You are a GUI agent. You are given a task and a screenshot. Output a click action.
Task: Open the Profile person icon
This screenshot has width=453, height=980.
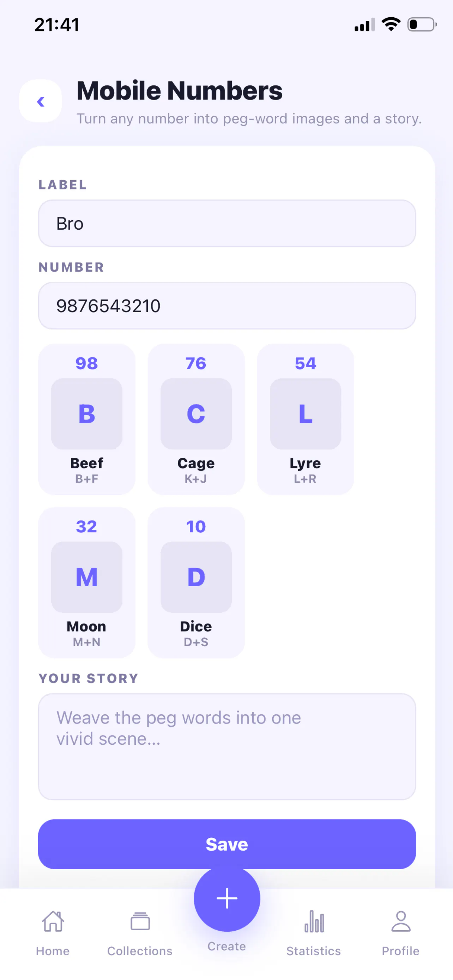401,921
